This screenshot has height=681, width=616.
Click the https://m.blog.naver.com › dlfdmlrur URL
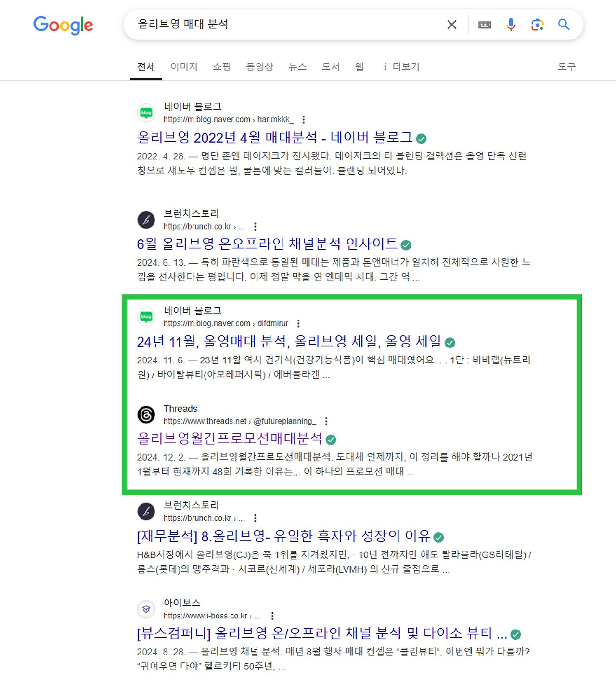pos(226,323)
